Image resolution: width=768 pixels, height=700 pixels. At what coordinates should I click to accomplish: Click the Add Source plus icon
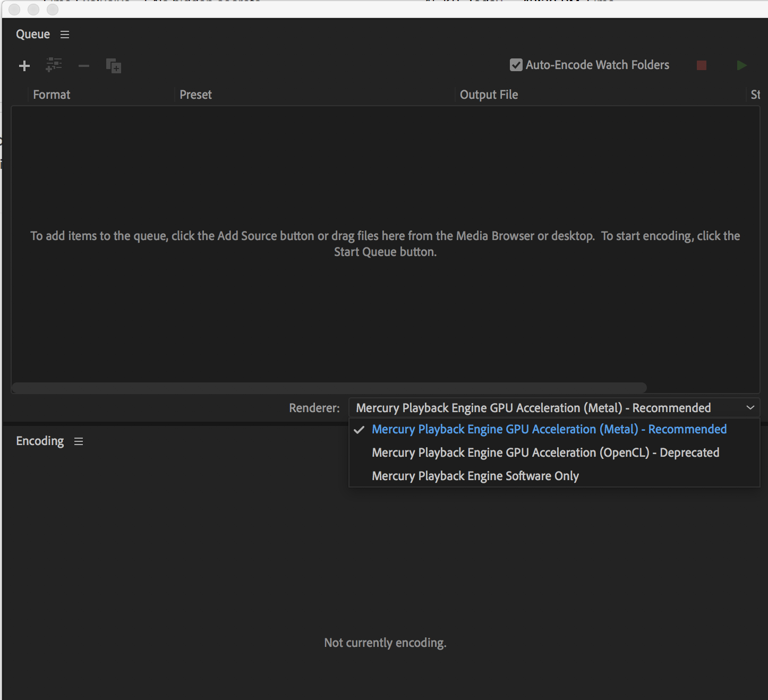click(24, 66)
